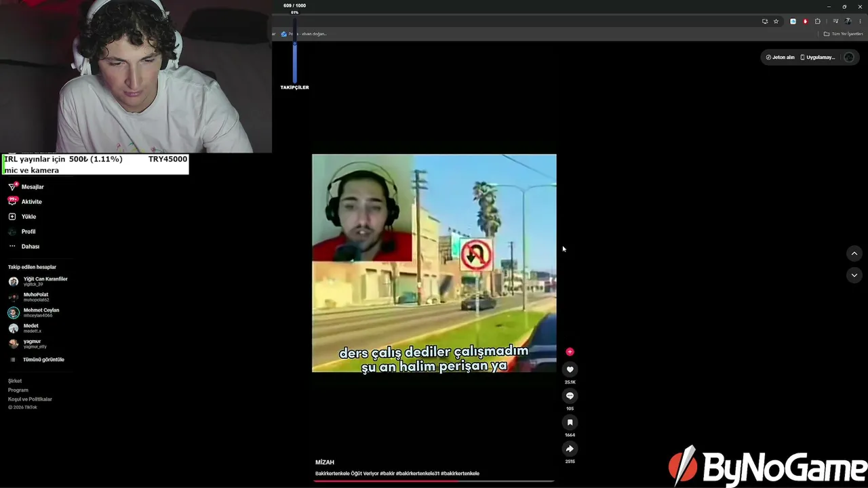Open the Chrome three-dot menu
The height and width of the screenshot is (488, 868).
[860, 21]
